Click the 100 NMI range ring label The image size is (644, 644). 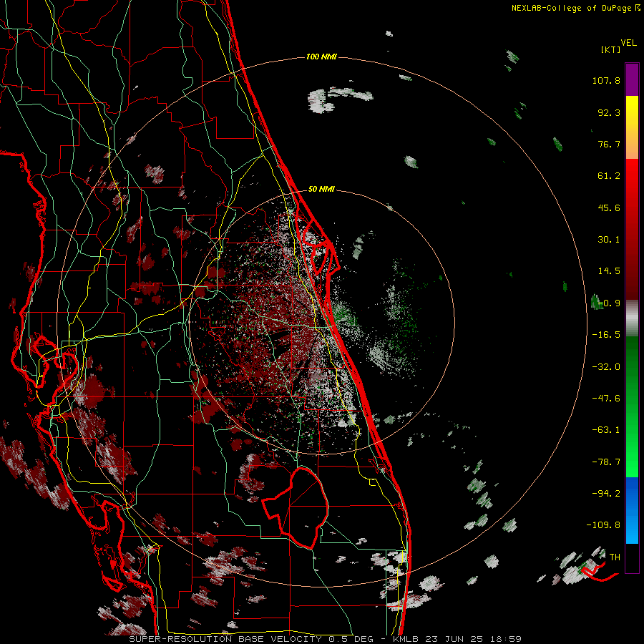click(321, 57)
